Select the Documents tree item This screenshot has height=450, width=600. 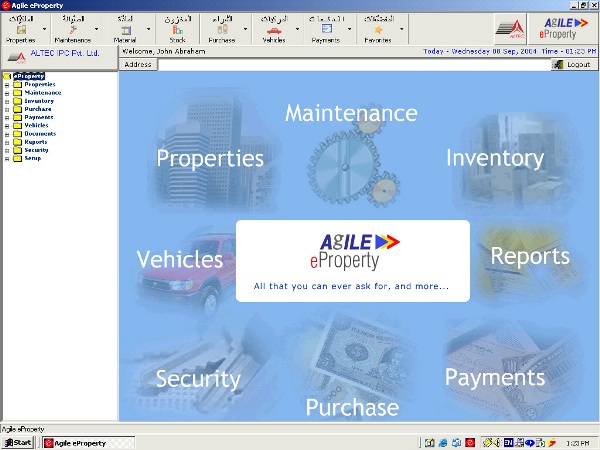point(40,134)
